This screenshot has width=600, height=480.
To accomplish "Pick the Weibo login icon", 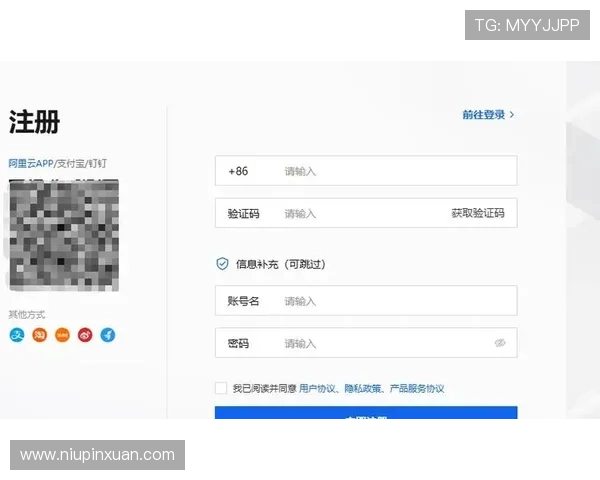I will coord(85,335).
